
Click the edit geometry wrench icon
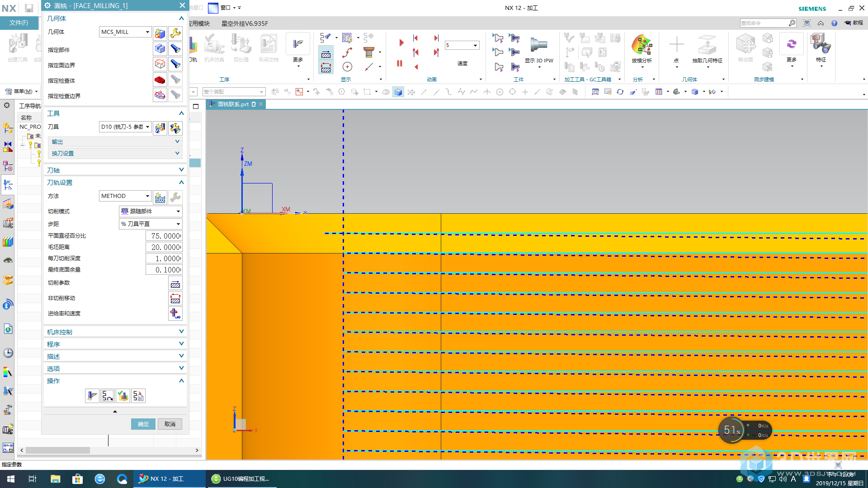point(175,33)
